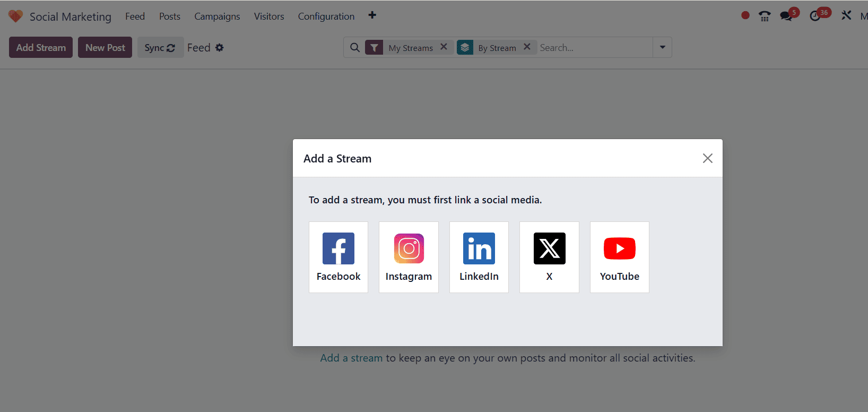Click the My Streams filter label
This screenshot has height=412, width=868.
(411, 48)
